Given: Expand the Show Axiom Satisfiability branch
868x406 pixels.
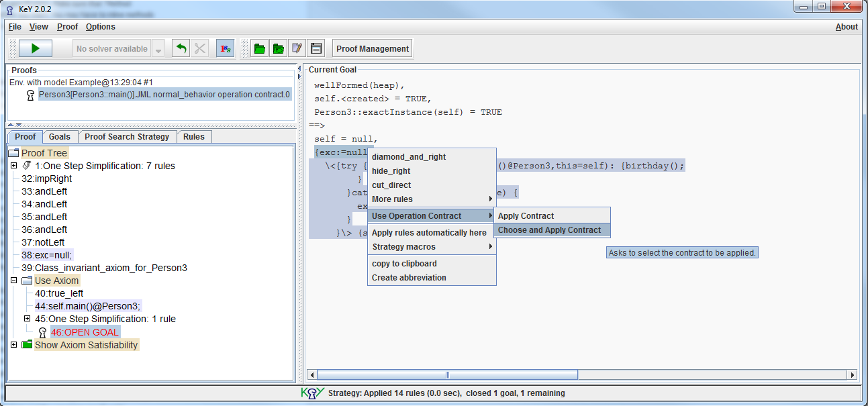Looking at the screenshot, I should pyautogui.click(x=14, y=345).
